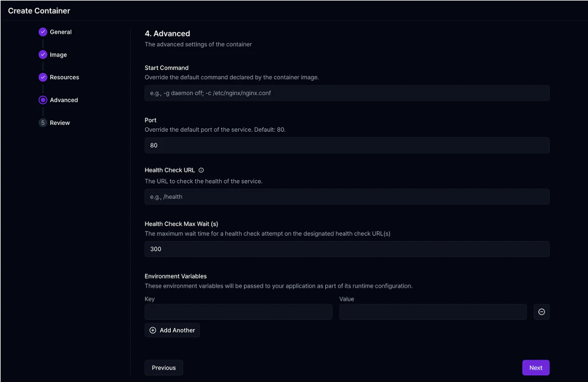This screenshot has height=382, width=588.
Task: Select the Health Check URL input
Action: click(347, 196)
